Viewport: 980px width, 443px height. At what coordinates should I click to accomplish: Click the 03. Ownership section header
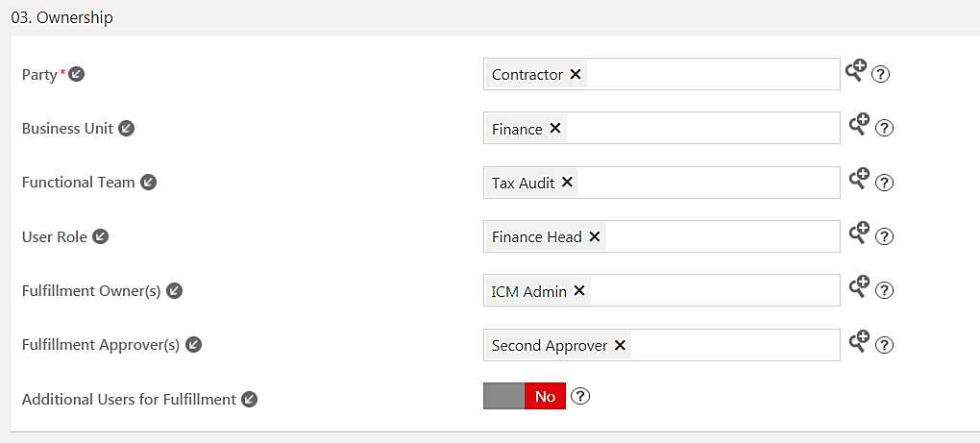coord(61,18)
